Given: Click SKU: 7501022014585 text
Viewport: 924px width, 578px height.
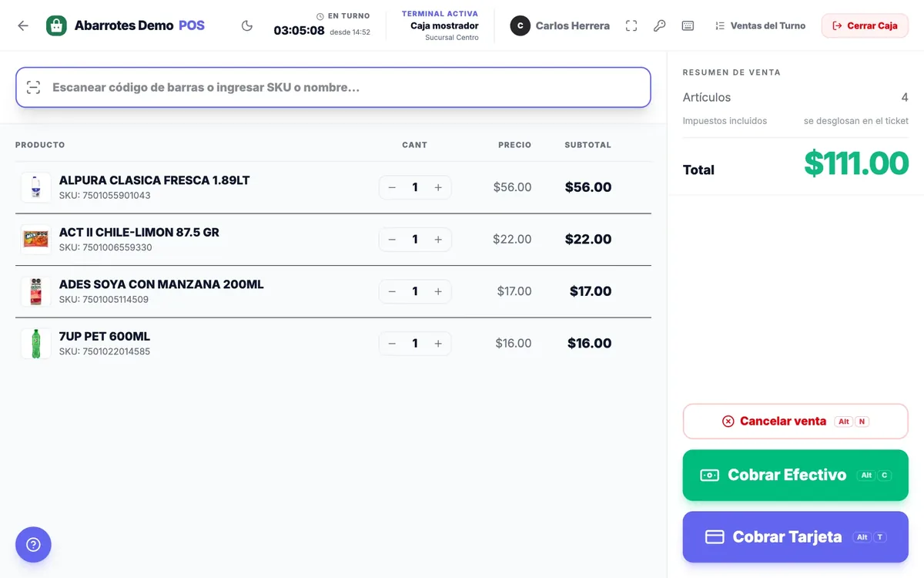Looking at the screenshot, I should pos(105,352).
